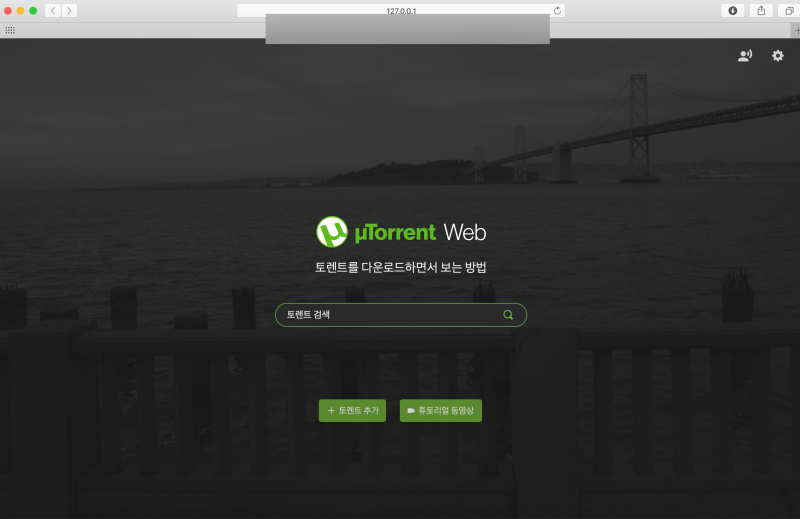Viewport: 800px width, 519px height.
Task: Go forward with Safari's forward arrow
Action: click(69, 11)
